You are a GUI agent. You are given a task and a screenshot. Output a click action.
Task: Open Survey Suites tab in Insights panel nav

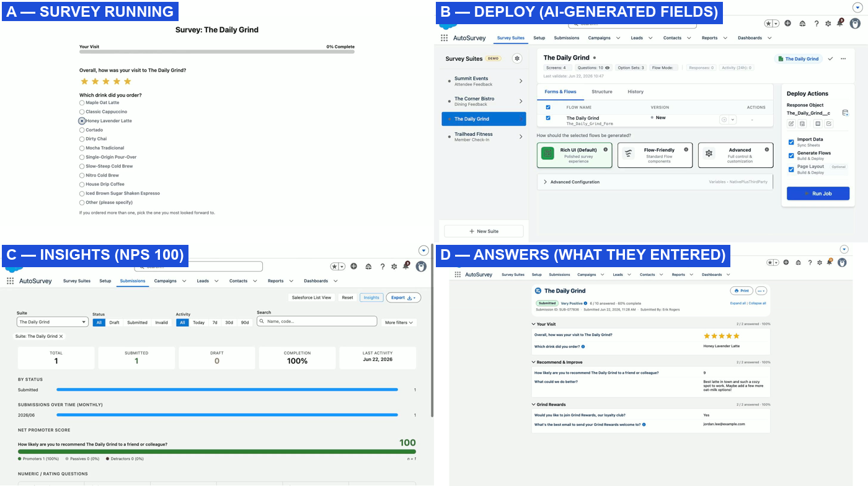coord(77,281)
